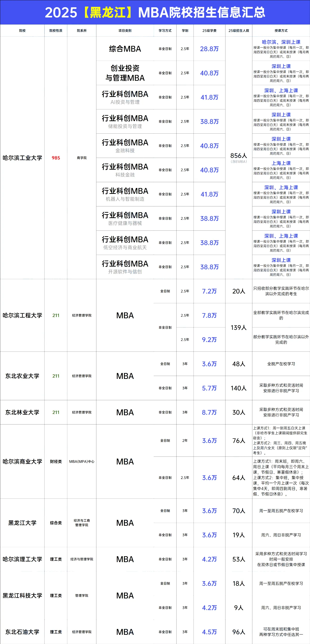Click the 25级招生人数 column header
Viewport: 310px width, 644px height.
239,31
